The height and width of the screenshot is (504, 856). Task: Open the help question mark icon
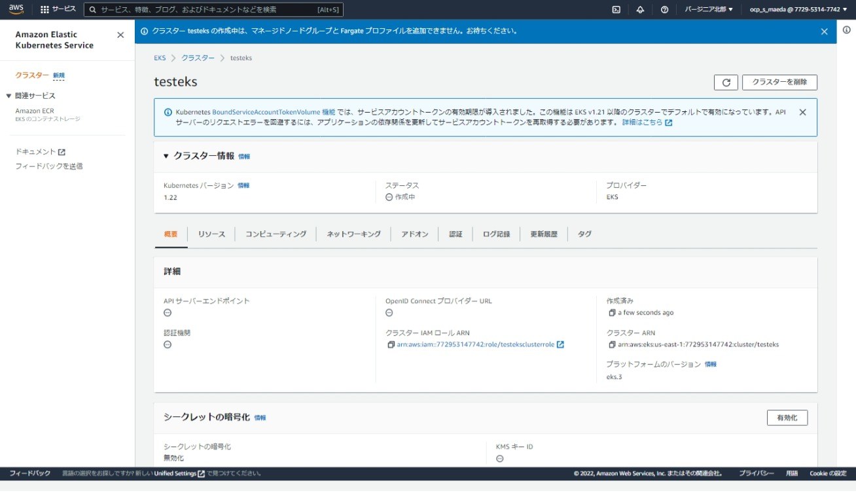click(664, 10)
